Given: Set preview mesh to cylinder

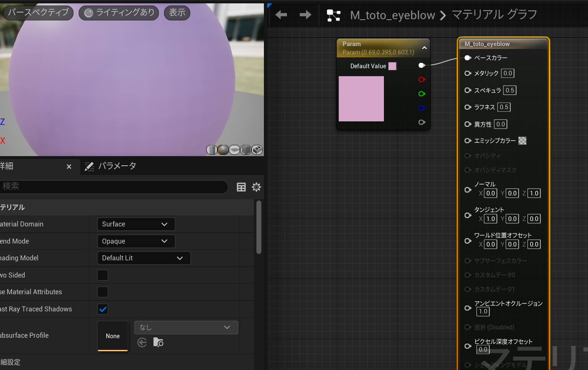Looking at the screenshot, I should [x=212, y=150].
